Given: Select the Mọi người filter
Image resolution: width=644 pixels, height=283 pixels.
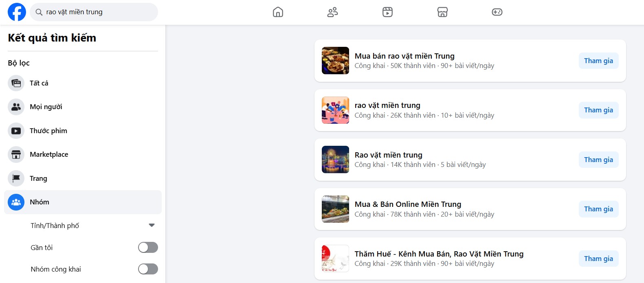Looking at the screenshot, I should [x=46, y=107].
